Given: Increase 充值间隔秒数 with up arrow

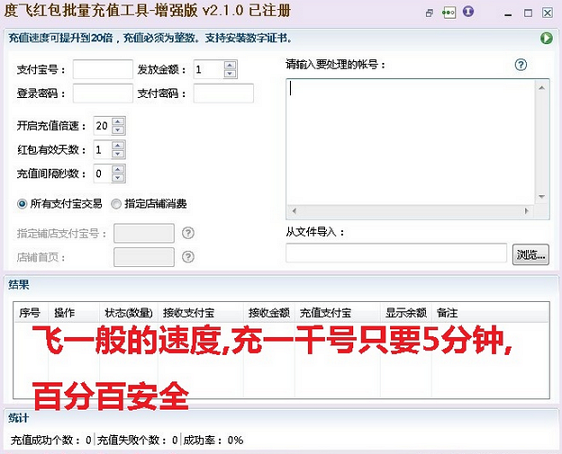Looking at the screenshot, I should pos(118,169).
